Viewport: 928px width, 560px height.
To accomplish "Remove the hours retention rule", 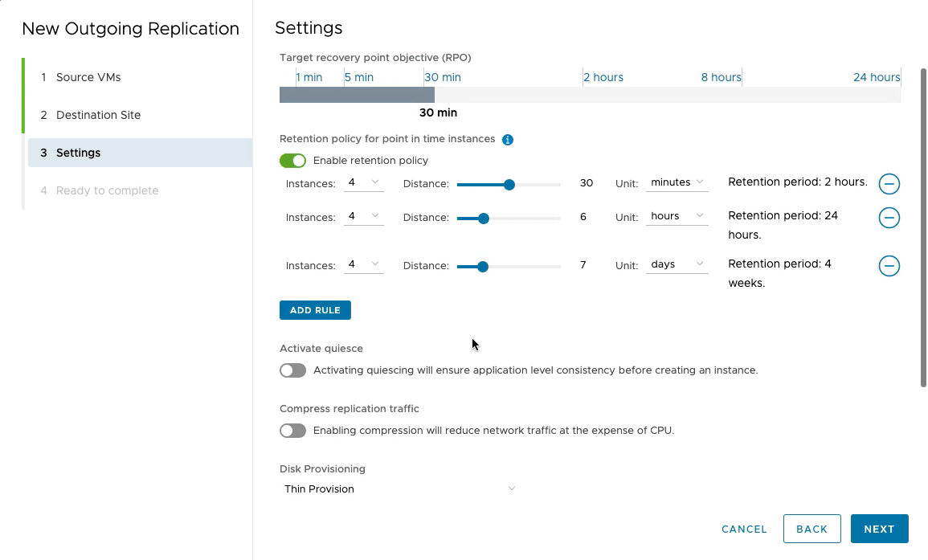I will (889, 218).
